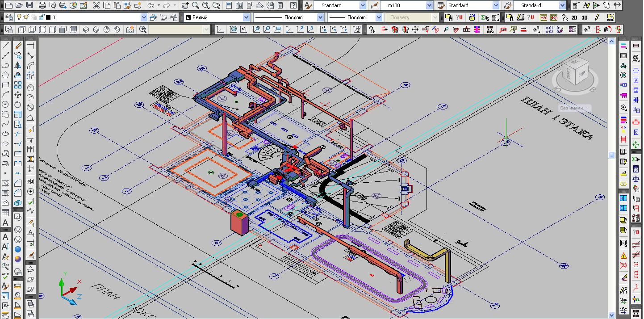Activate the Linear dimension tool
This screenshot has height=319, width=644.
click(x=31, y=46)
